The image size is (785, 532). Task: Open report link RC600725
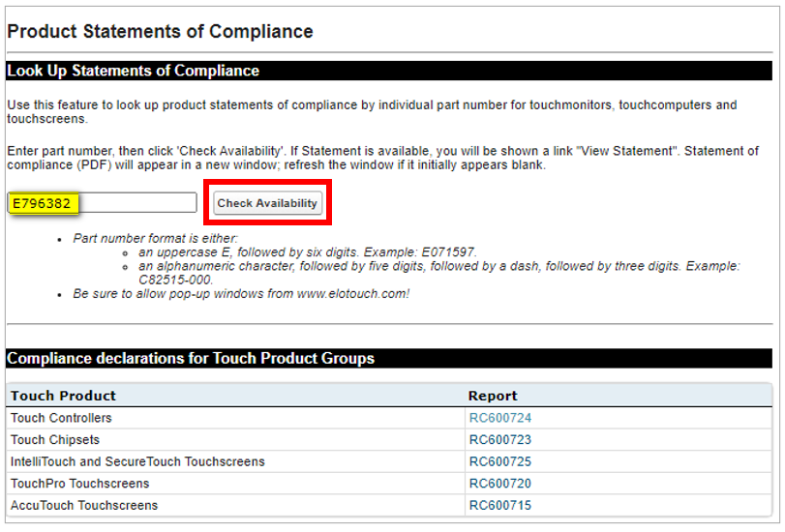coord(499,462)
